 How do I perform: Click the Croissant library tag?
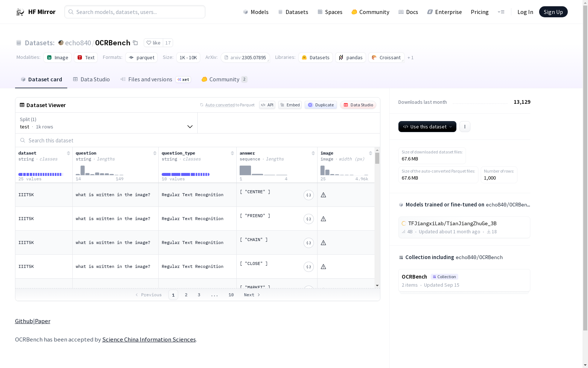coord(386,57)
